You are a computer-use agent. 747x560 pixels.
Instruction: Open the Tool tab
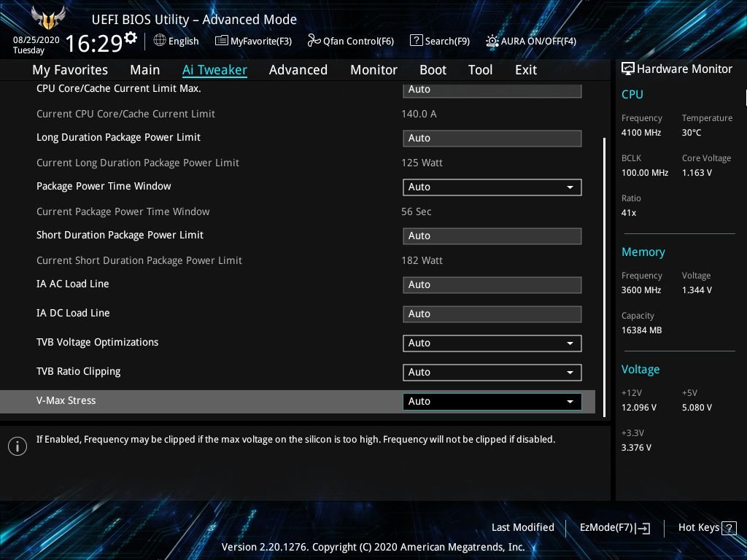coord(480,70)
